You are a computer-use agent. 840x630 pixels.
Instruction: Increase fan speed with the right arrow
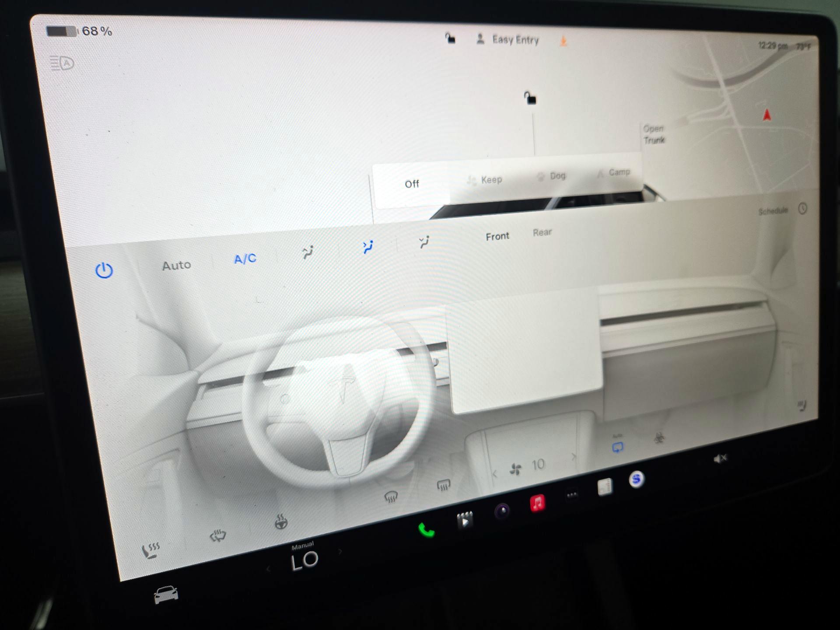point(574,457)
